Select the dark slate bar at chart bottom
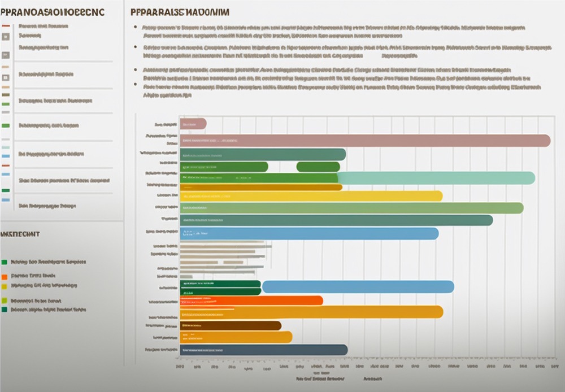 pyautogui.click(x=263, y=350)
